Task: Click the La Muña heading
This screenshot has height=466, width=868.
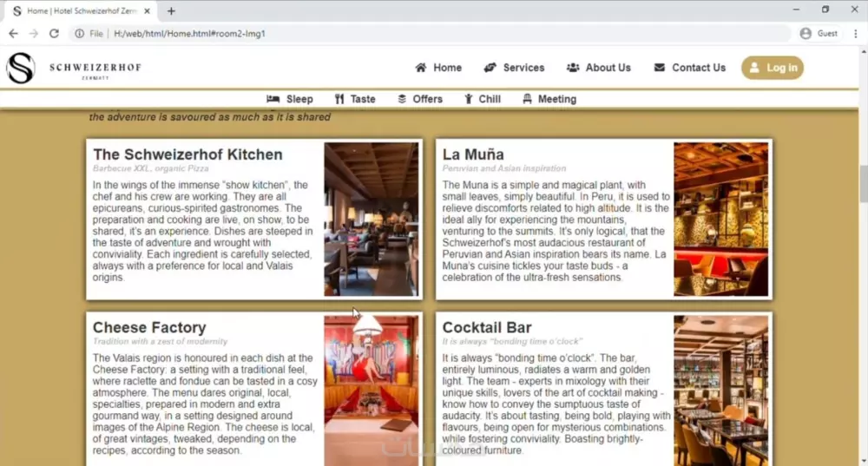Action: (473, 154)
